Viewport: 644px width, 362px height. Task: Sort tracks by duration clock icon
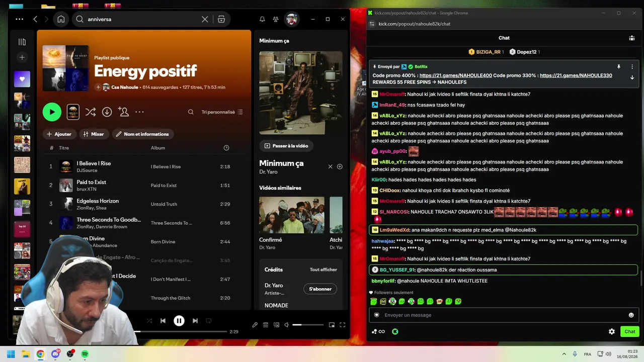click(x=226, y=148)
